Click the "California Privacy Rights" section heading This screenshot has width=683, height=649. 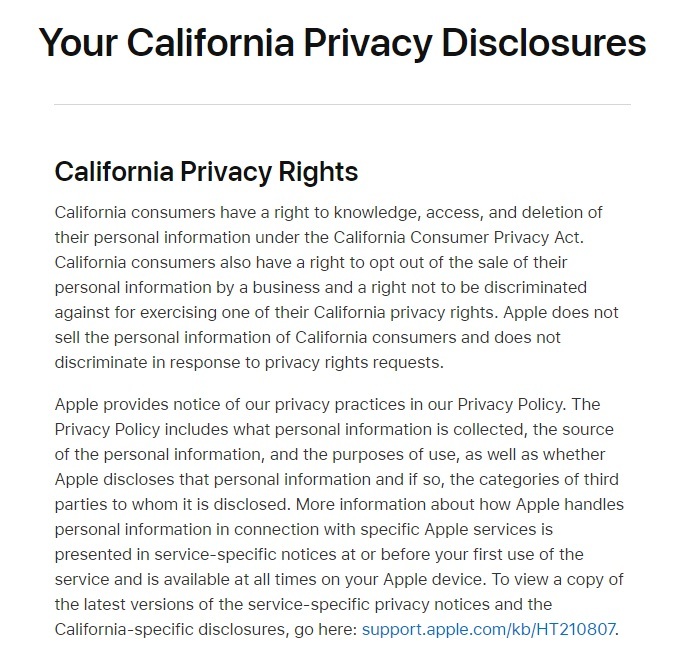tap(206, 171)
